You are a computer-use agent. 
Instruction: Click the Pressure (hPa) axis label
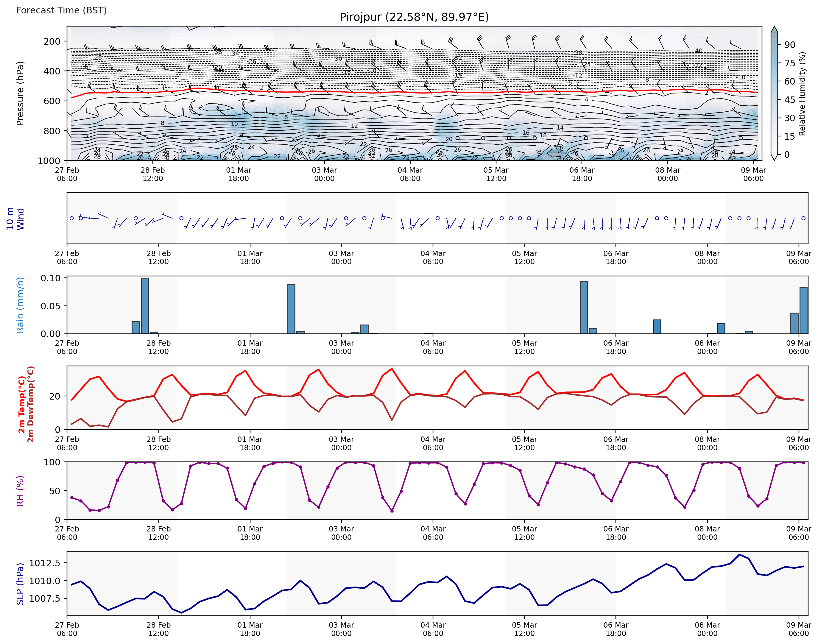20,93
